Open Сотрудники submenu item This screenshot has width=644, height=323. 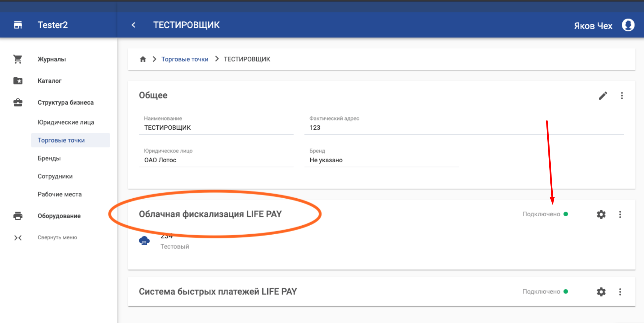point(55,176)
